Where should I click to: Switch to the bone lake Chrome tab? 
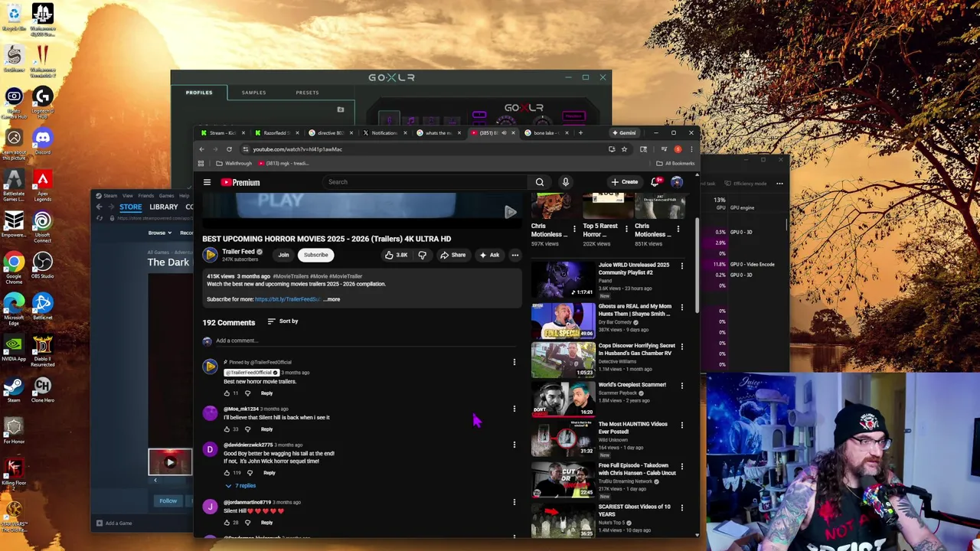545,133
